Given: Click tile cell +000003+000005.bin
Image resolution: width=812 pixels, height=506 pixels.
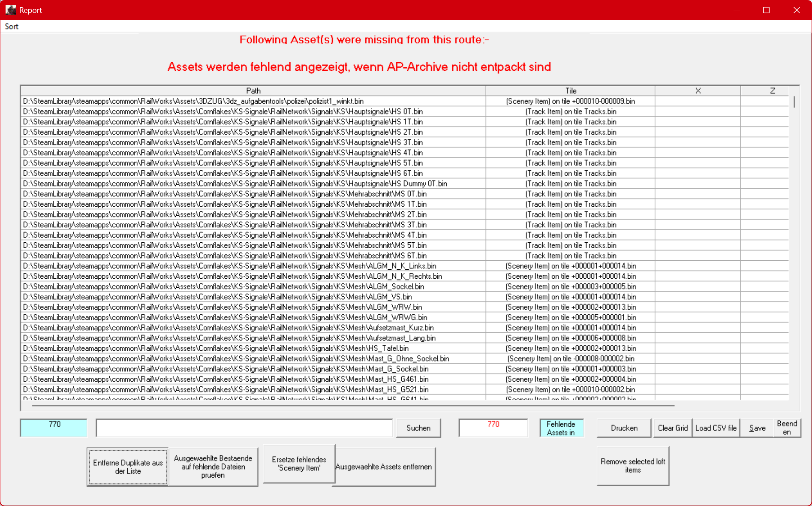Looking at the screenshot, I should [571, 286].
